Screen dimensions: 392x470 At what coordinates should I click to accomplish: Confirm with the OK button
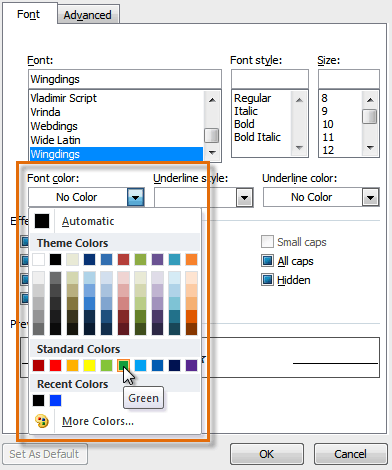[267, 454]
